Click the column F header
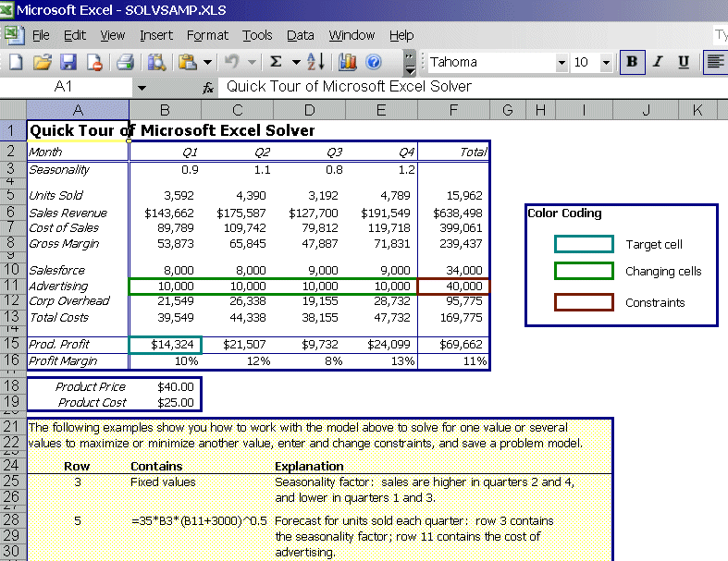 click(453, 111)
